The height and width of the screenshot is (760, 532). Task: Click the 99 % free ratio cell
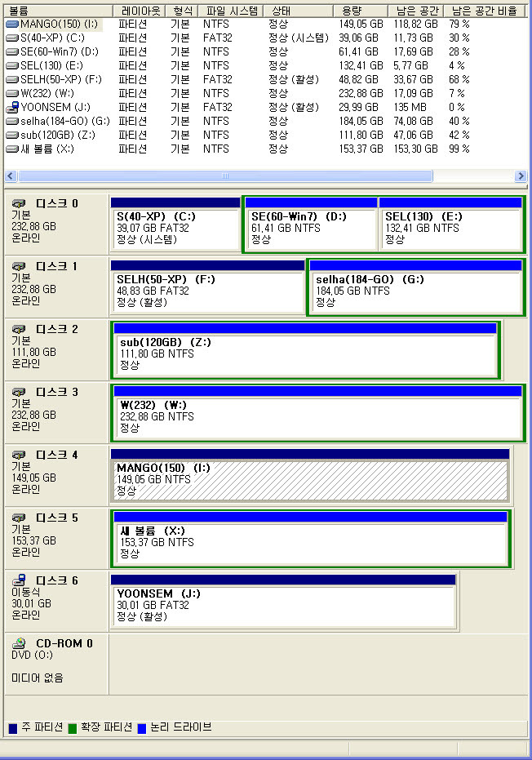tap(459, 149)
